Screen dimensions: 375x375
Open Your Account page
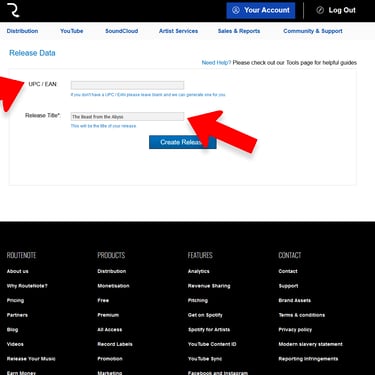pyautogui.click(x=261, y=10)
